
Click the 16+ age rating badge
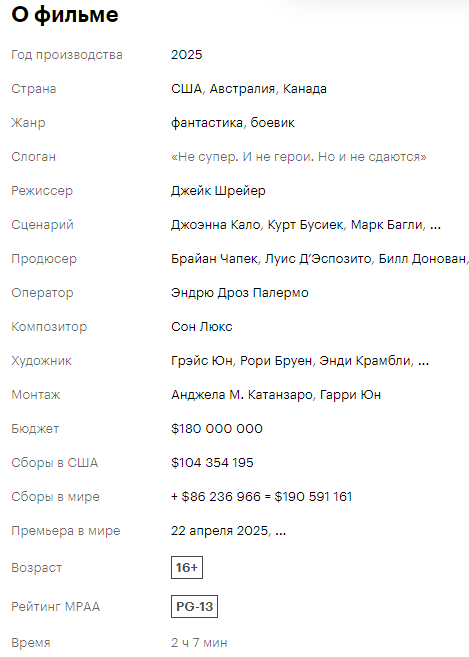click(187, 567)
